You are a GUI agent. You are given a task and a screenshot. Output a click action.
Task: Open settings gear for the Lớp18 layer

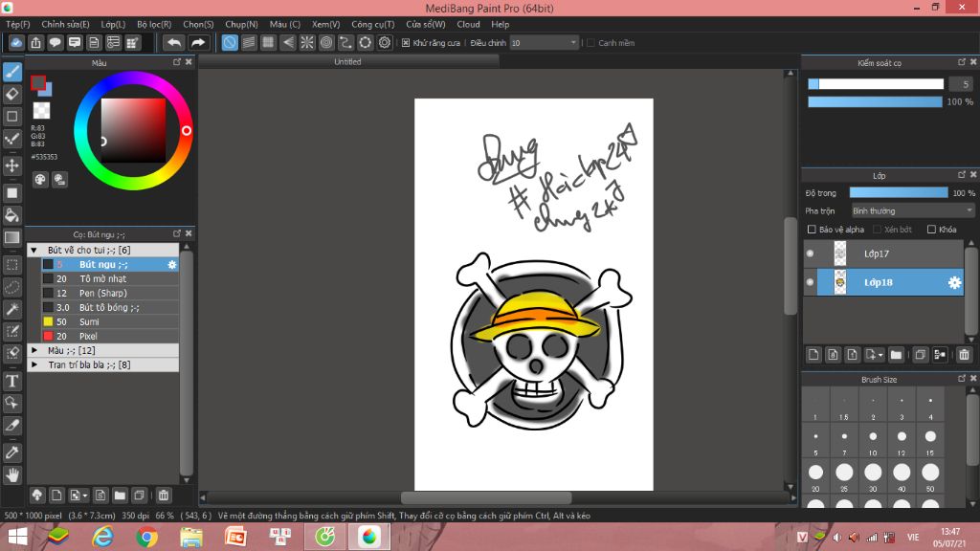point(954,282)
